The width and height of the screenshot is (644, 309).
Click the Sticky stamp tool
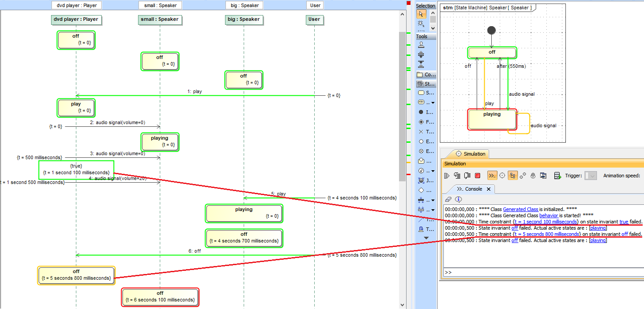point(421,45)
